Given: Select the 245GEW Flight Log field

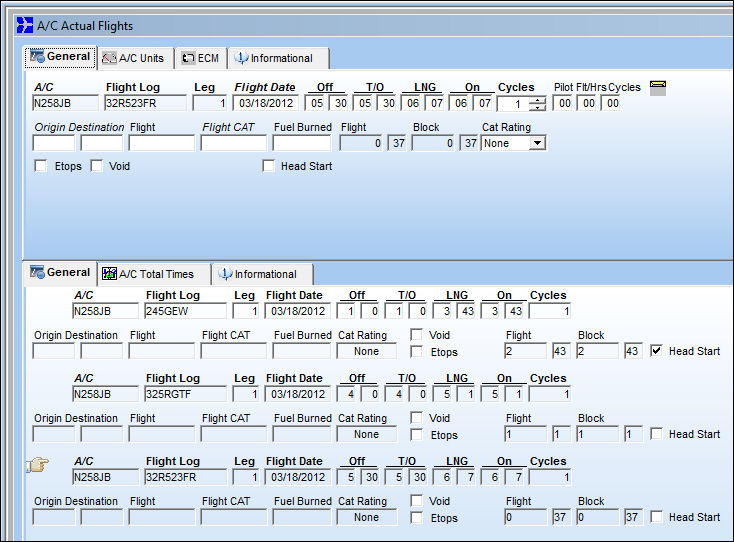Looking at the screenshot, I should tap(185, 311).
